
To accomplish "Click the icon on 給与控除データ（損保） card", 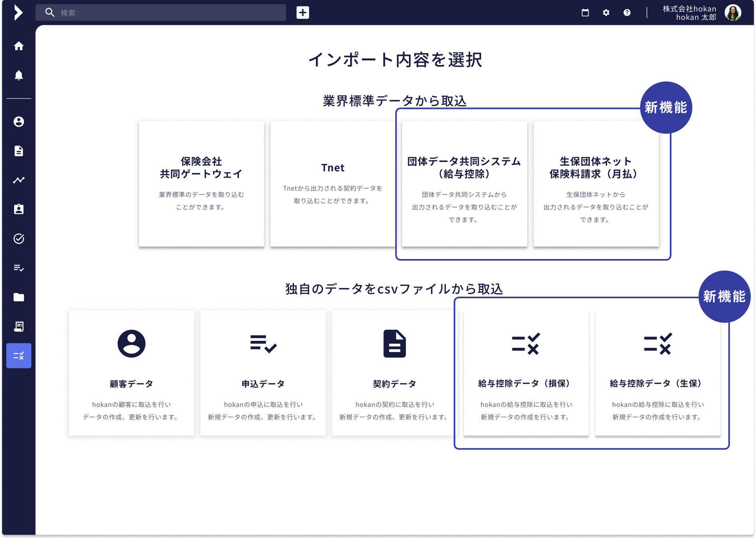I will click(526, 344).
